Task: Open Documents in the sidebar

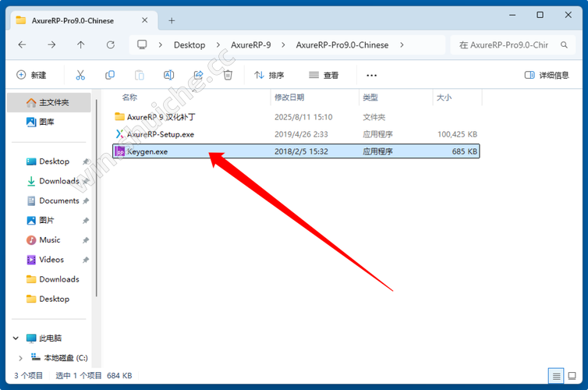Action: coord(58,201)
